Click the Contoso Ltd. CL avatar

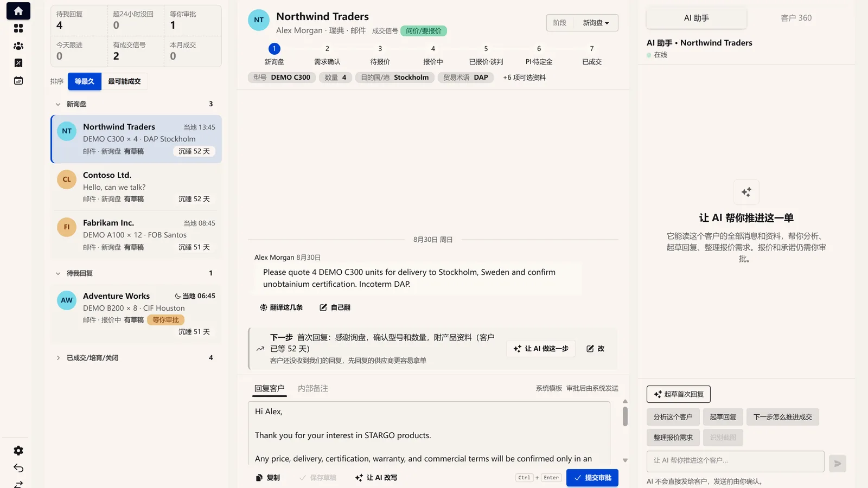[67, 179]
